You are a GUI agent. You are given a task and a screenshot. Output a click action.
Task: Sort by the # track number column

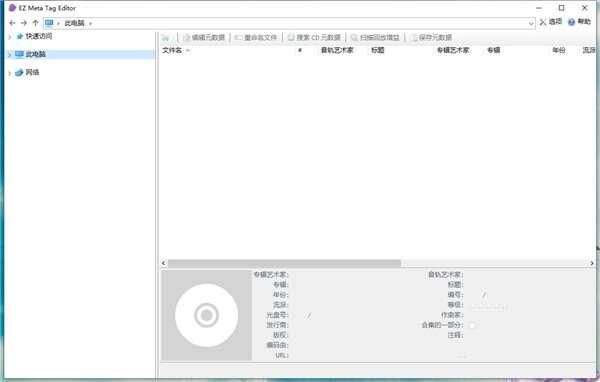tap(300, 50)
